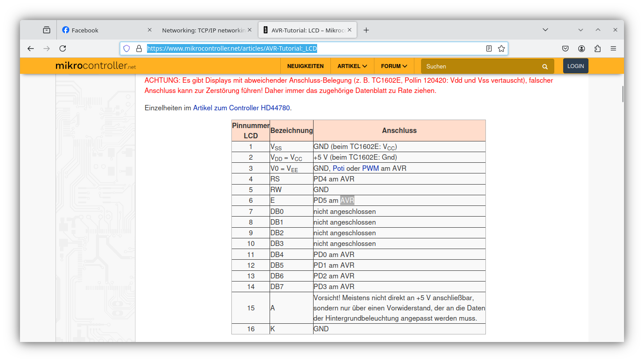The width and height of the screenshot is (644, 362).
Task: Open the Firefox account icon
Action: (x=581, y=48)
